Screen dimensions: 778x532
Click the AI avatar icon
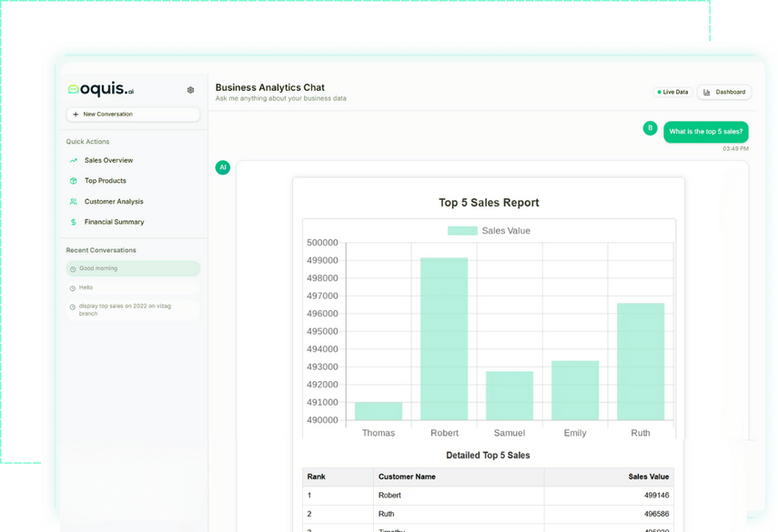pos(222,167)
